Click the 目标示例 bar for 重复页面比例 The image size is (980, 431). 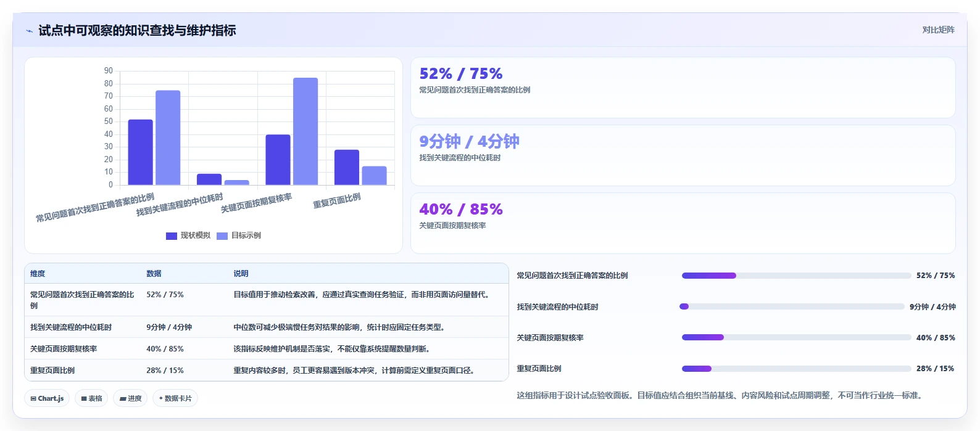374,176
